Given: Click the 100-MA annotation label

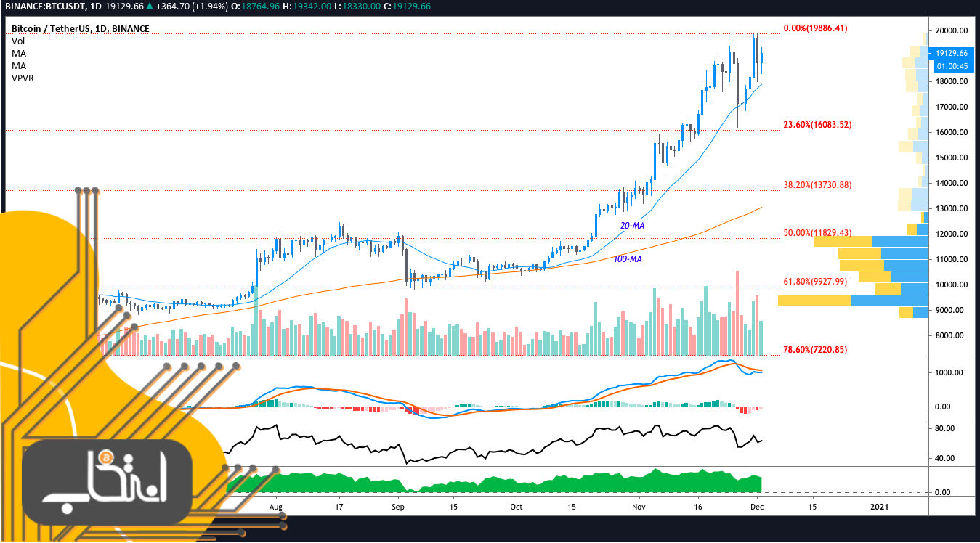Looking at the screenshot, I should click(628, 258).
